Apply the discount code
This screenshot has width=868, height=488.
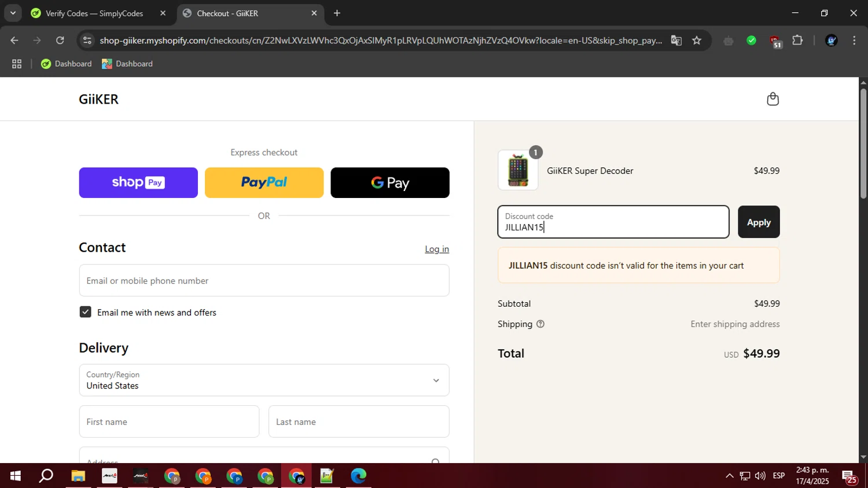759,222
